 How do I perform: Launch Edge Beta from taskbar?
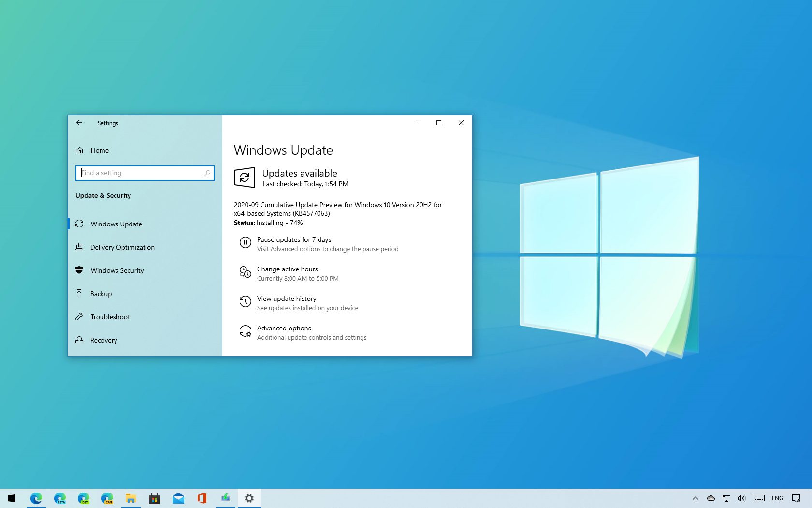[x=60, y=498]
